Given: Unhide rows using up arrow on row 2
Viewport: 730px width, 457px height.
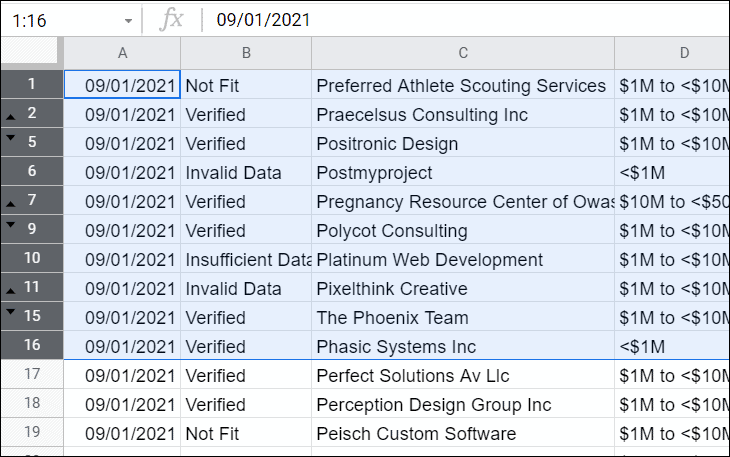Looking at the screenshot, I should [x=10, y=119].
